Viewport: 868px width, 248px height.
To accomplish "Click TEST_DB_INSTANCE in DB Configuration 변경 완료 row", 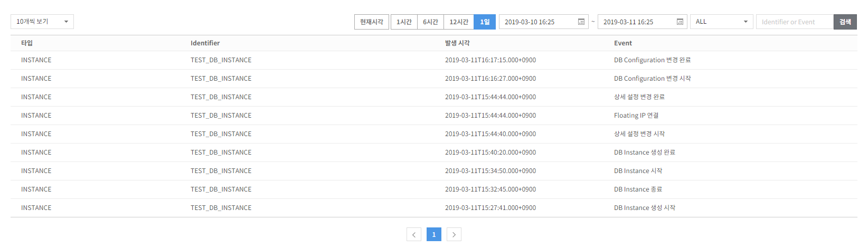I will tap(221, 60).
